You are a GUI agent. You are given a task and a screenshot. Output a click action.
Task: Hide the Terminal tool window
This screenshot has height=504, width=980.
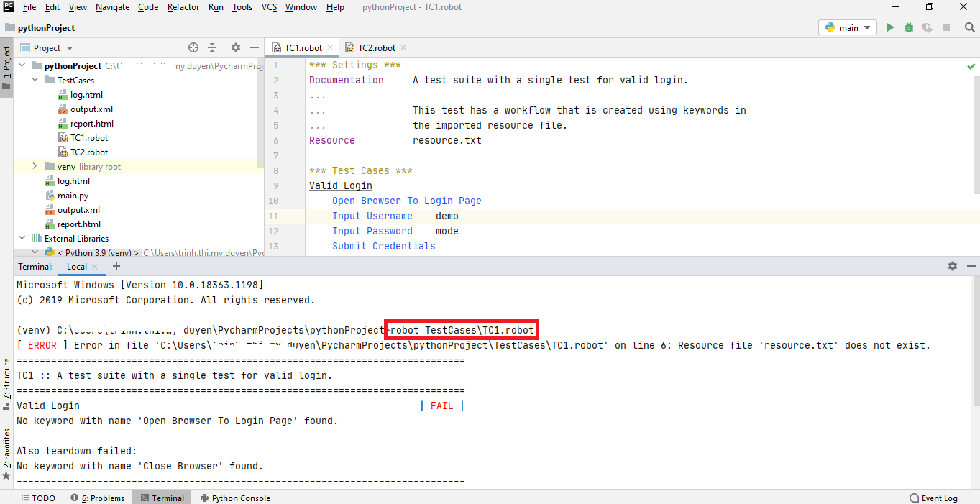[x=971, y=266]
